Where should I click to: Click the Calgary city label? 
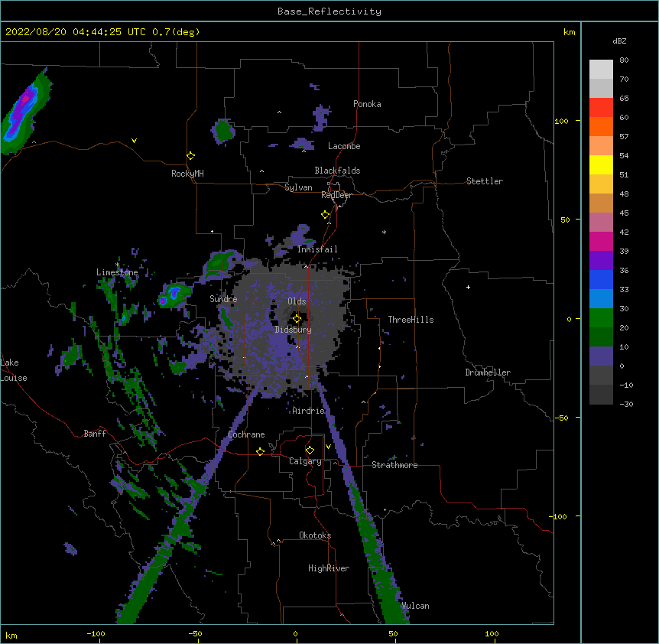coord(305,461)
